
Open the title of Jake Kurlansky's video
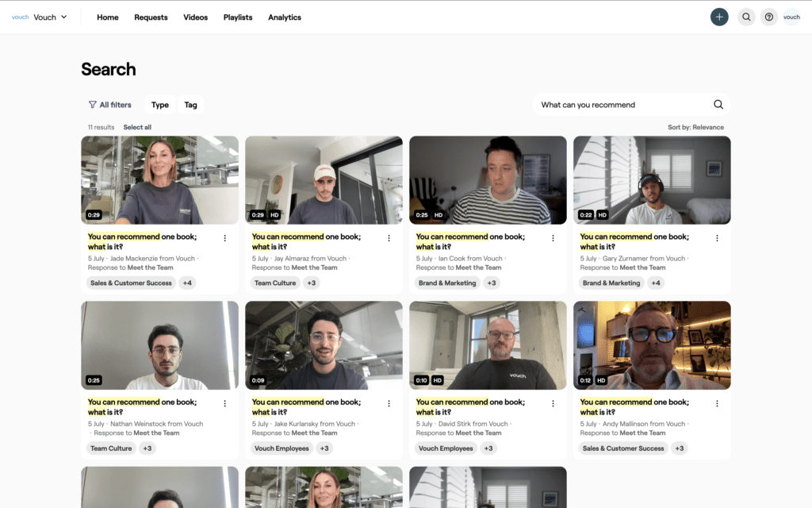pos(306,407)
